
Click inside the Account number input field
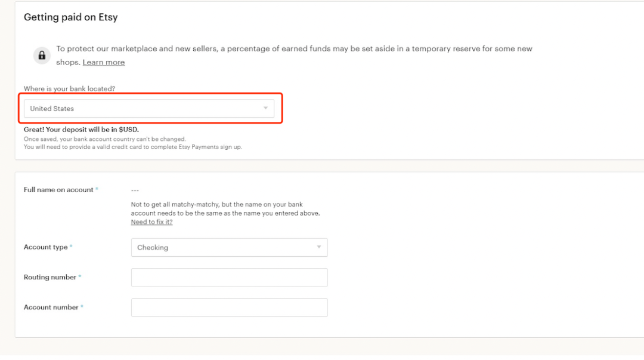tap(229, 307)
